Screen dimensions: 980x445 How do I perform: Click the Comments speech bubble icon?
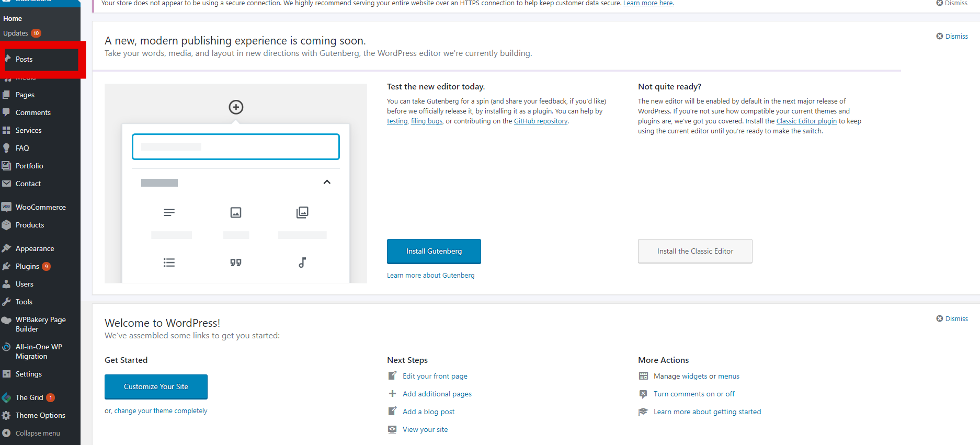[6, 112]
